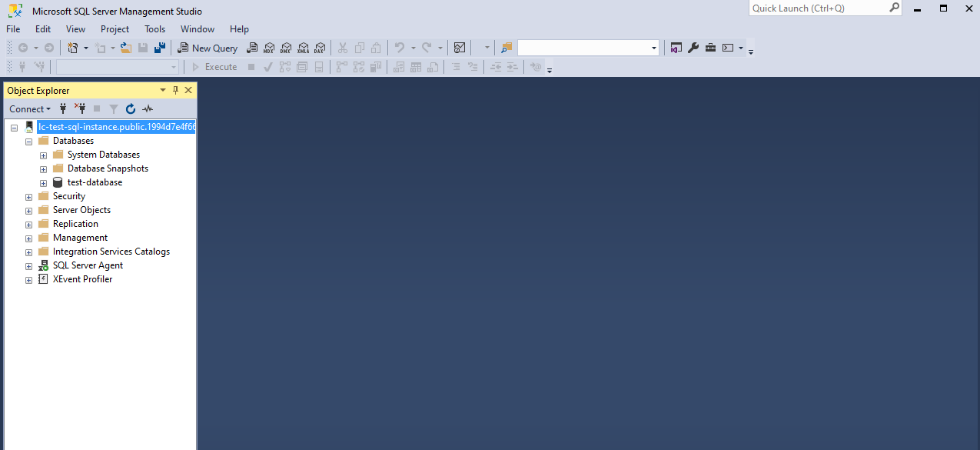Open the Project menu
980x450 pixels.
click(x=115, y=29)
